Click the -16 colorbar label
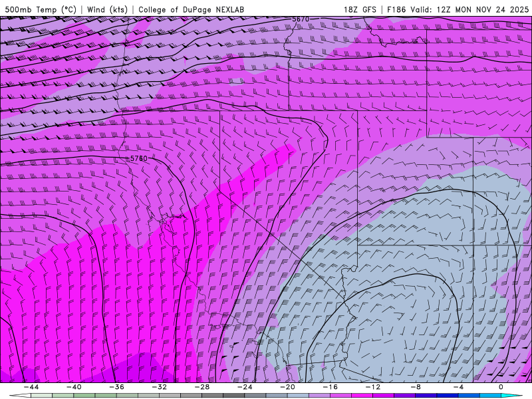Screen dimensions: 532x399 coord(330,387)
